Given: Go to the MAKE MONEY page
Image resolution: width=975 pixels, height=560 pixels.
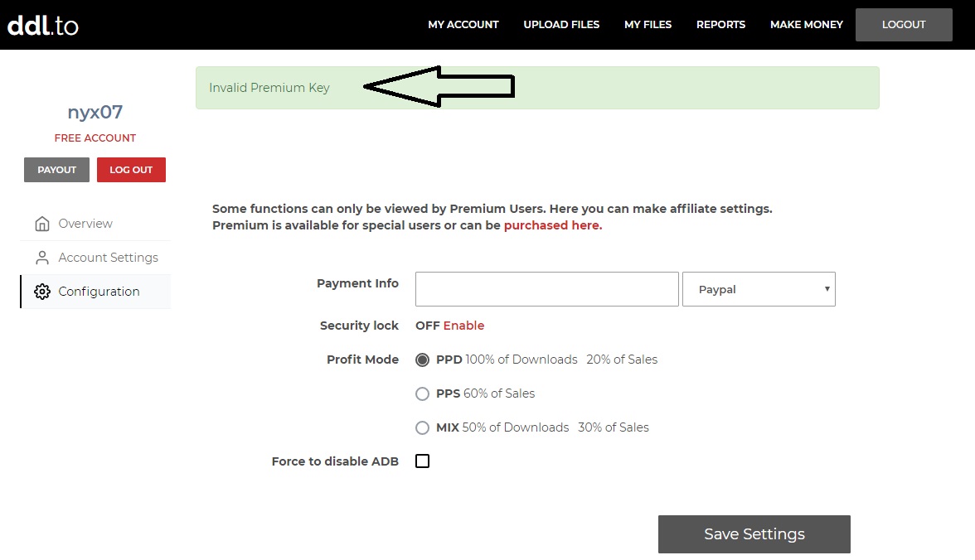Looking at the screenshot, I should click(806, 25).
